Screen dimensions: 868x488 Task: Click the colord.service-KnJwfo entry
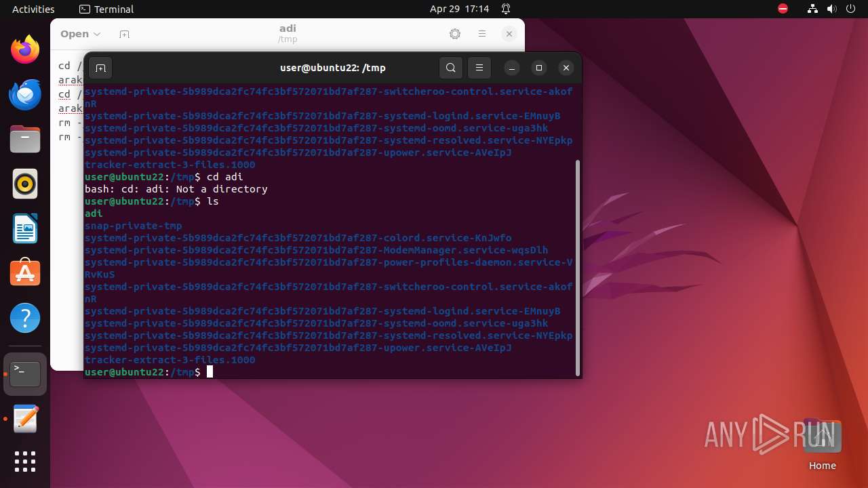click(298, 238)
